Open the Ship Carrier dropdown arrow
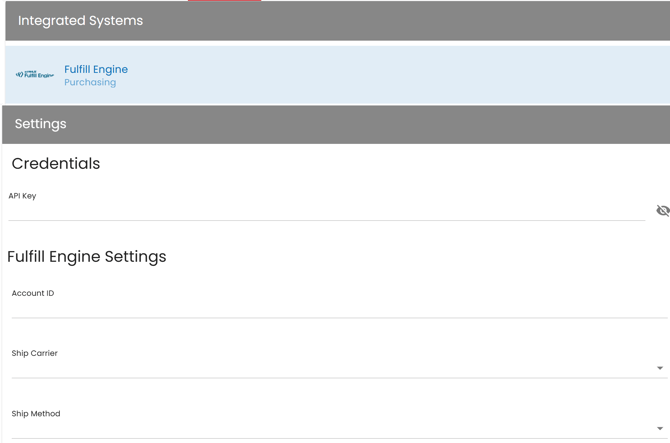670x443 pixels. click(x=660, y=368)
